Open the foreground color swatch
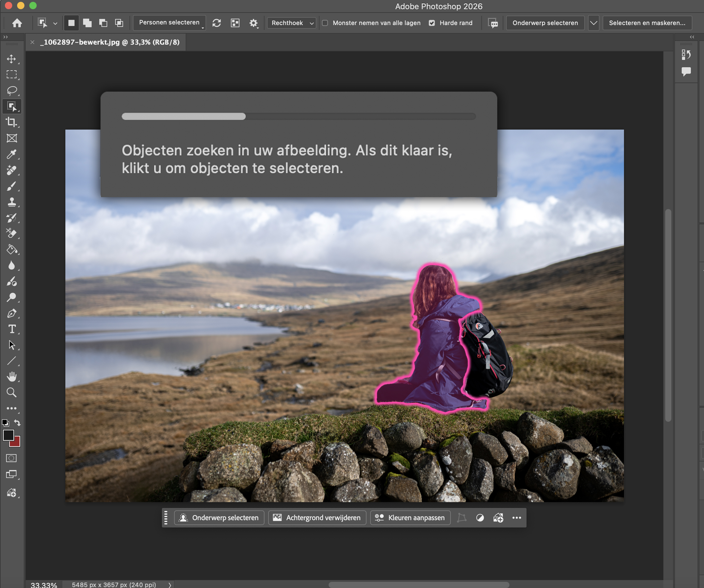The height and width of the screenshot is (588, 704). pyautogui.click(x=8, y=435)
